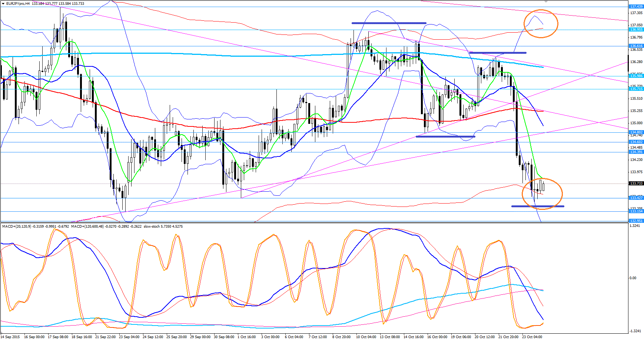Click the EURJPYpro,H4 chart title text

[18, 3]
